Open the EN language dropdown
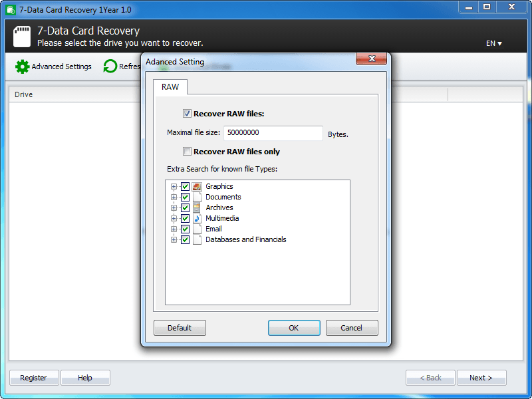The width and height of the screenshot is (532, 399). click(x=493, y=43)
